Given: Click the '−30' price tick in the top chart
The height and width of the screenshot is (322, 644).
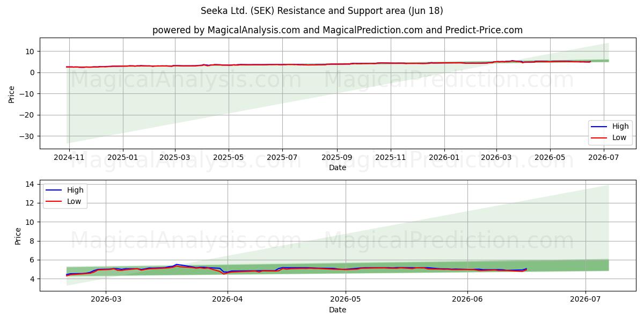Looking at the screenshot, I should pyautogui.click(x=28, y=136).
